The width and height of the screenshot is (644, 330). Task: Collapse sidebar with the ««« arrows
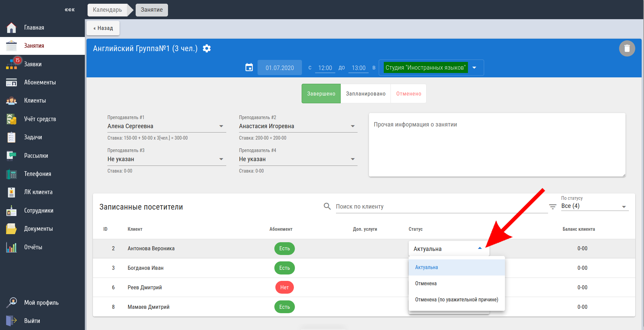70,10
